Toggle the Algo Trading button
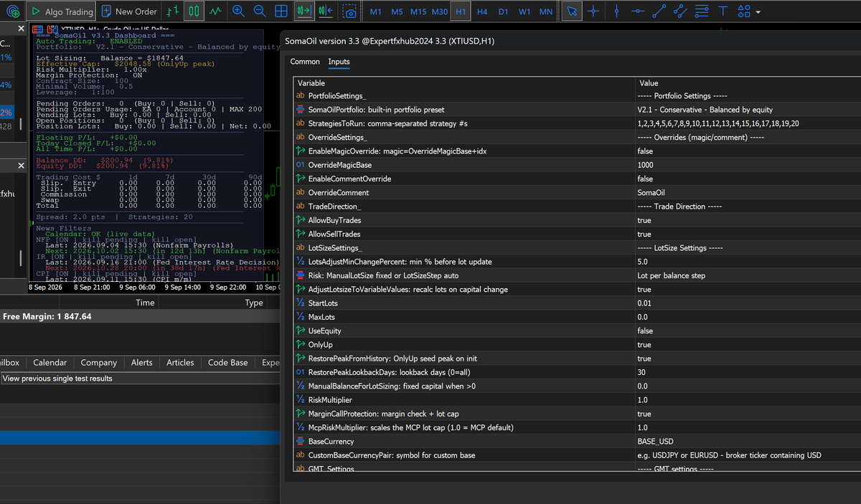Viewport: 861px width, 504px height. pos(62,11)
